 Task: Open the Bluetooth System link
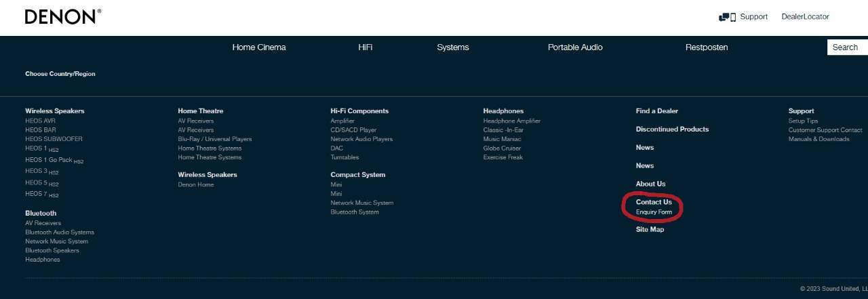(x=355, y=212)
